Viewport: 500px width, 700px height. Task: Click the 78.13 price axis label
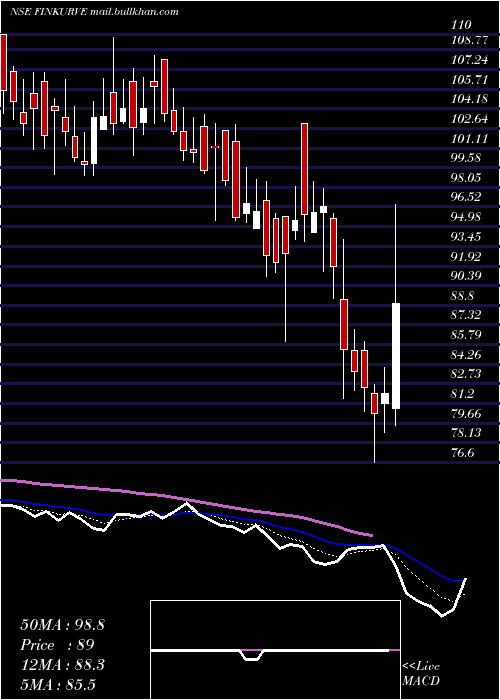click(x=466, y=432)
